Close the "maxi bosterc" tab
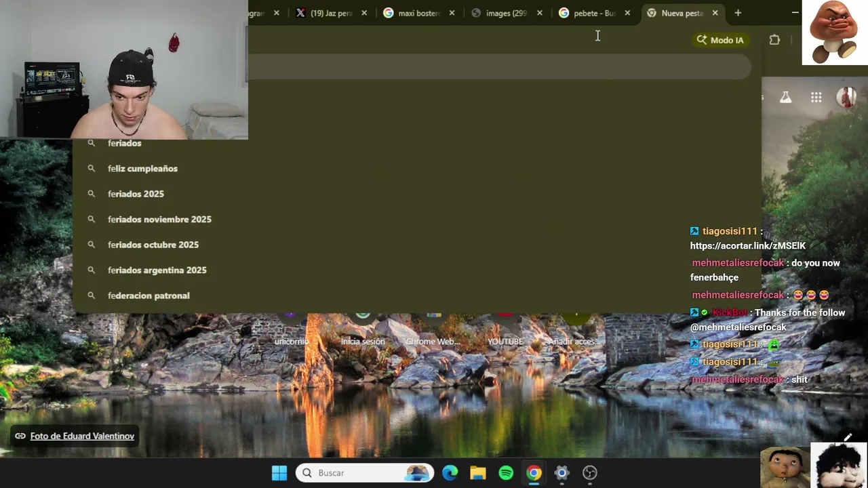This screenshot has width=868, height=488. point(452,13)
